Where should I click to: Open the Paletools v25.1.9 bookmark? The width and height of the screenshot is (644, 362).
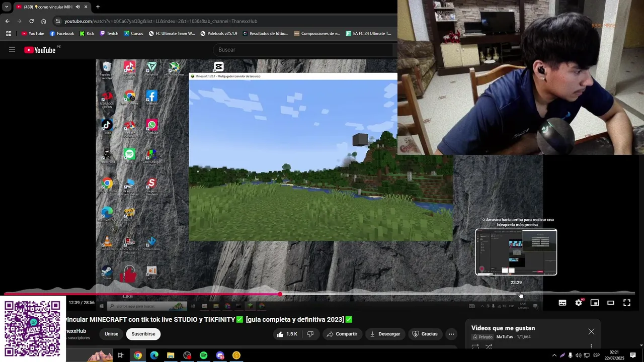click(219, 34)
